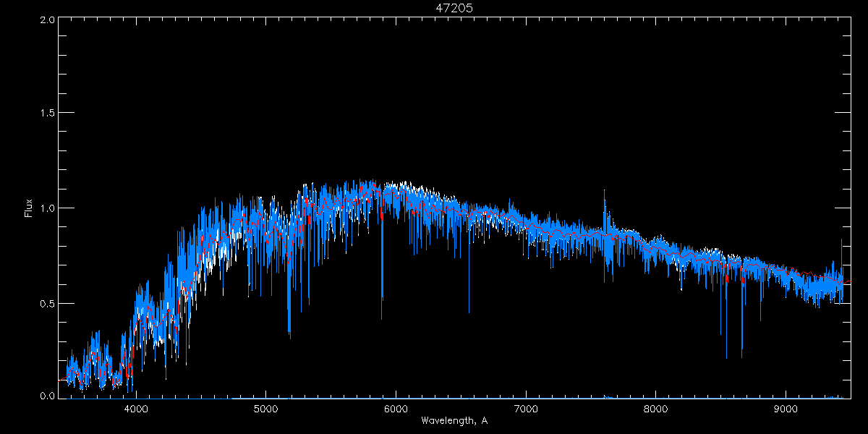Click the Wavelength, A x-axis label

(454, 420)
